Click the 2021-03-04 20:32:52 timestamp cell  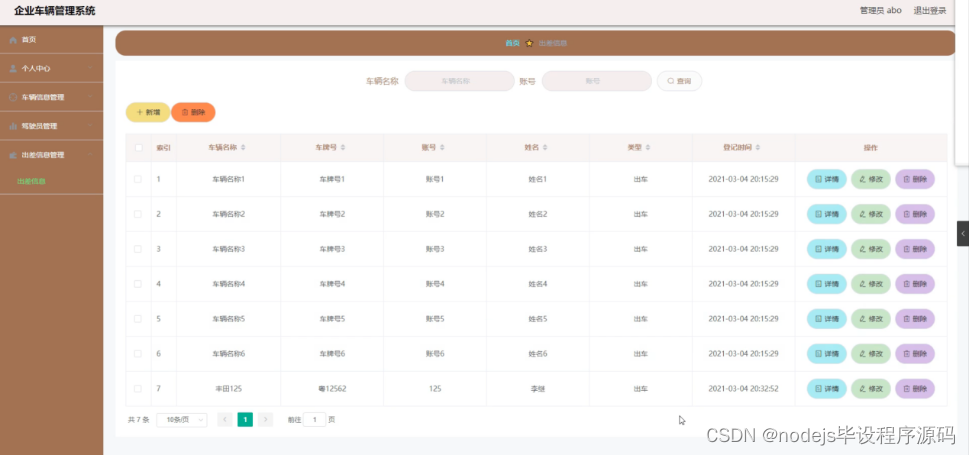[x=743, y=389]
